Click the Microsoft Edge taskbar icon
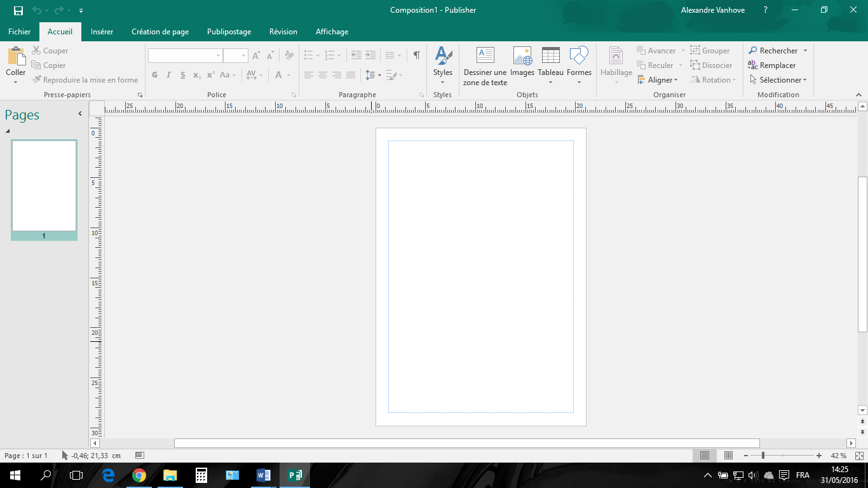 [108, 475]
